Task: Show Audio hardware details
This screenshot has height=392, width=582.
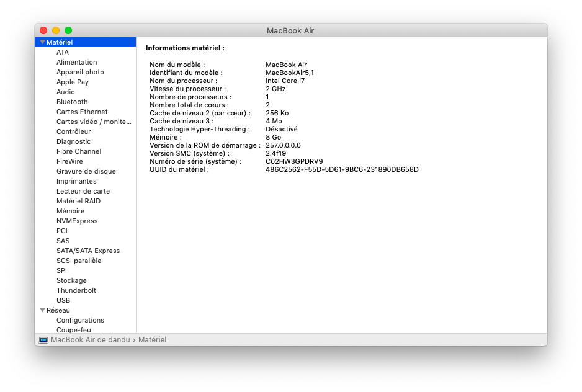Action: 65,92
